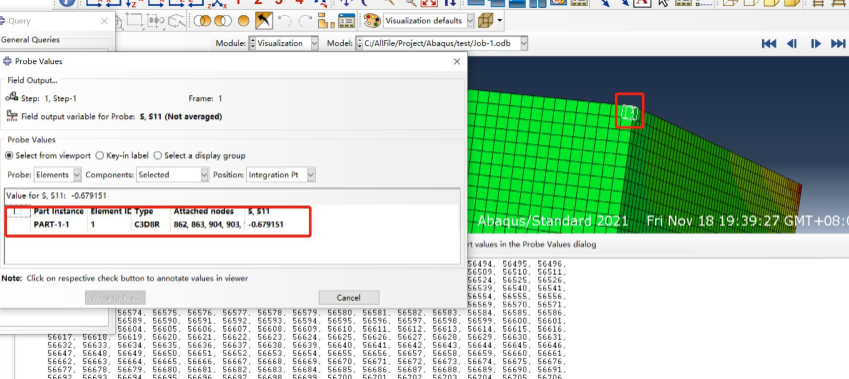
Task: Choose the 'Key-in label' radio option
Action: point(99,155)
